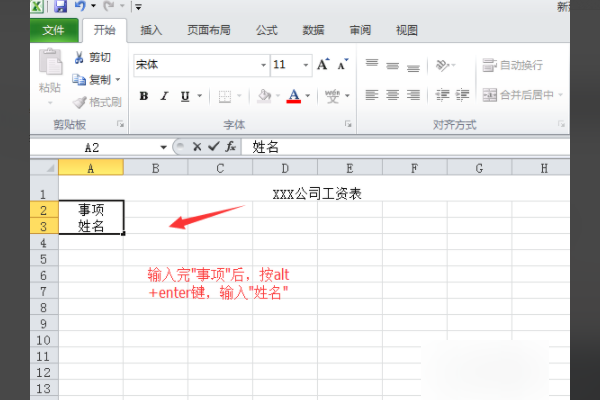Viewport: 600px width, 400px height.
Task: Click the XXX公司工资表 title cell
Action: tap(317, 194)
